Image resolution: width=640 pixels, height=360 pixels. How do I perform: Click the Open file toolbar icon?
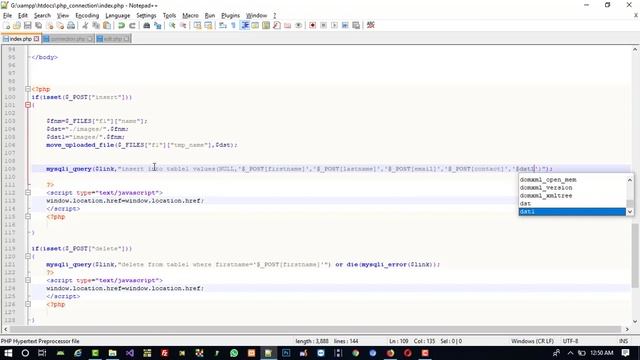tap(17, 25)
